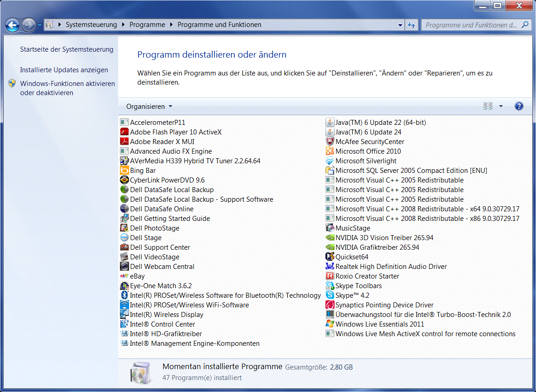Click the Quickset64 icon
This screenshot has height=392, width=536.
(x=330, y=257)
